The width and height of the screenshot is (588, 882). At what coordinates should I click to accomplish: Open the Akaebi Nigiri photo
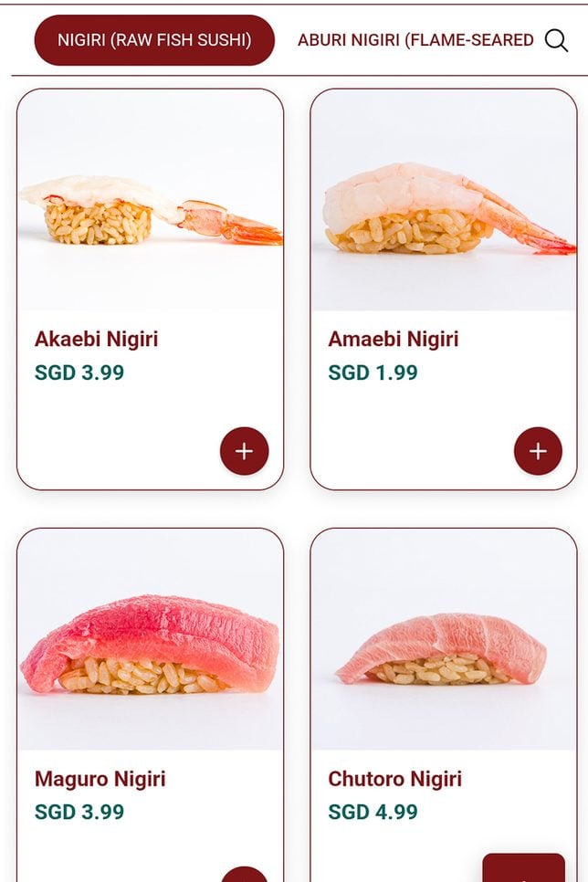point(151,200)
